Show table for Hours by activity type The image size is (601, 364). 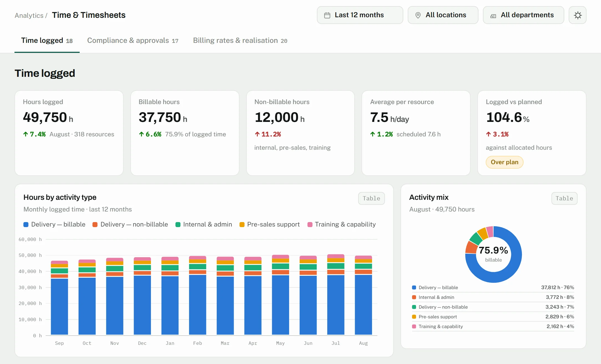(x=371, y=198)
